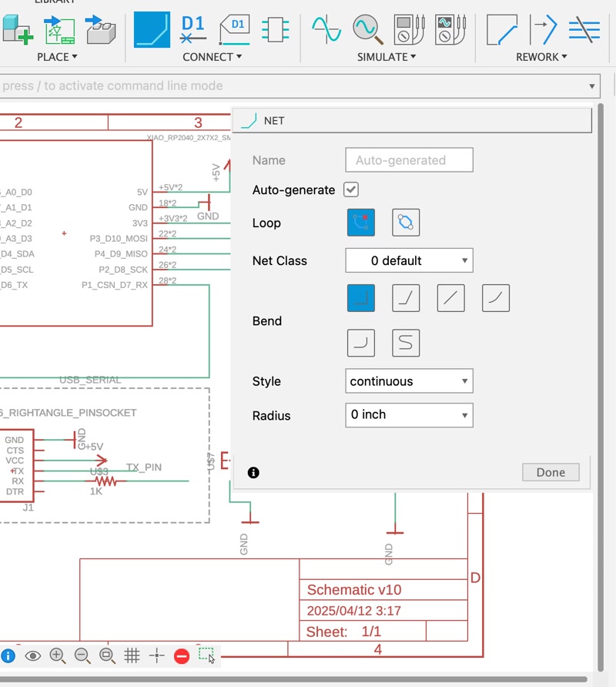Click the Zoom Out magnifier icon

tap(82, 655)
